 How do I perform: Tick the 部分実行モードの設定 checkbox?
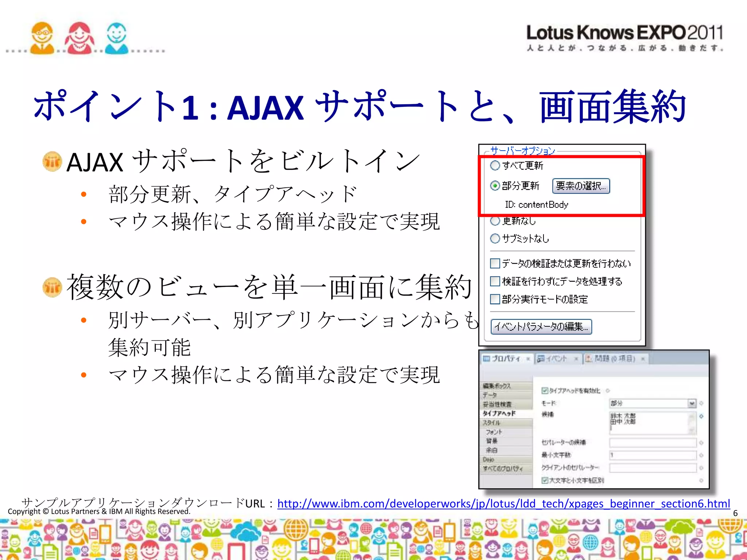(x=495, y=299)
